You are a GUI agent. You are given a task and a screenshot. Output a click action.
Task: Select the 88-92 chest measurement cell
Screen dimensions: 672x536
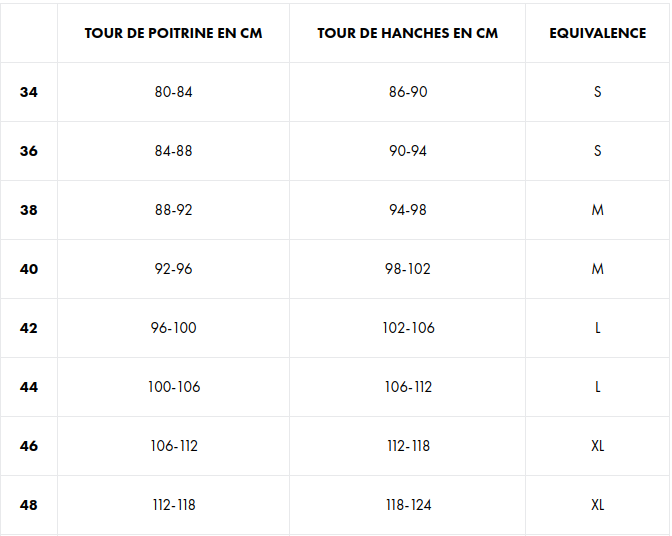(x=173, y=210)
